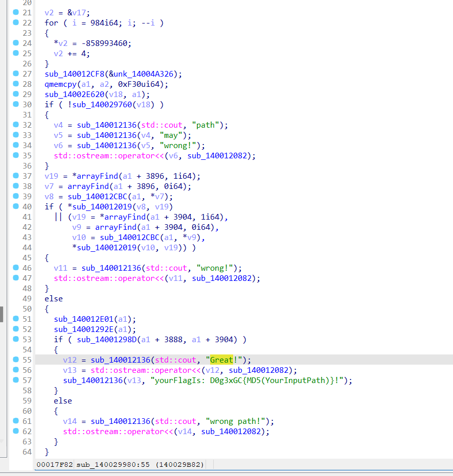The width and height of the screenshot is (453, 476).
Task: Toggle breakpoint dot on line 53
Action: coord(16,339)
